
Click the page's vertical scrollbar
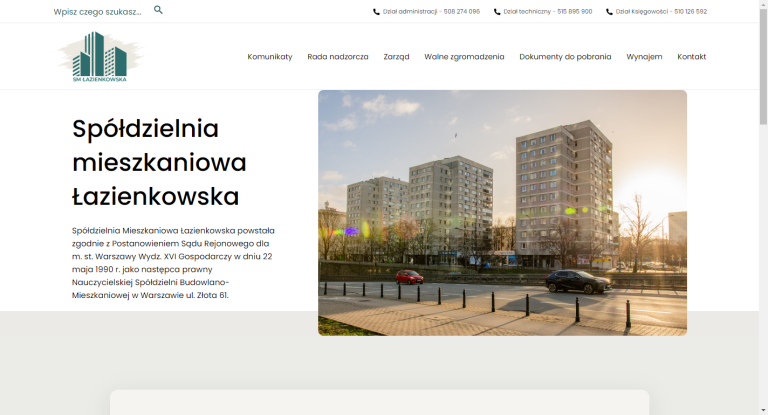763,200
